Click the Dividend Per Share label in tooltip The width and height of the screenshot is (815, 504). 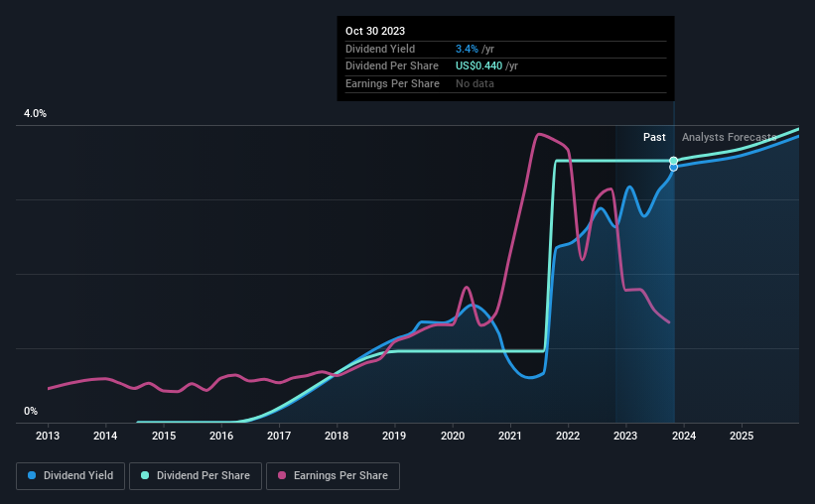point(392,66)
